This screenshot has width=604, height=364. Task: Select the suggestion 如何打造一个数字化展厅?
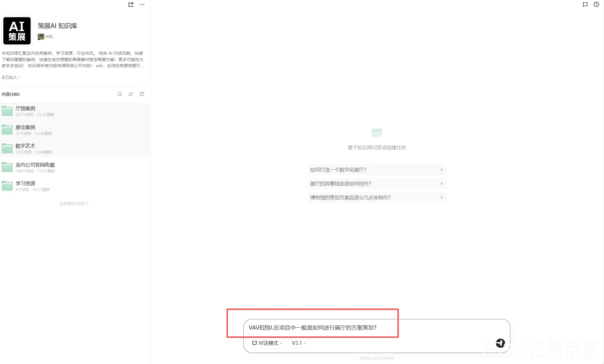[376, 170]
